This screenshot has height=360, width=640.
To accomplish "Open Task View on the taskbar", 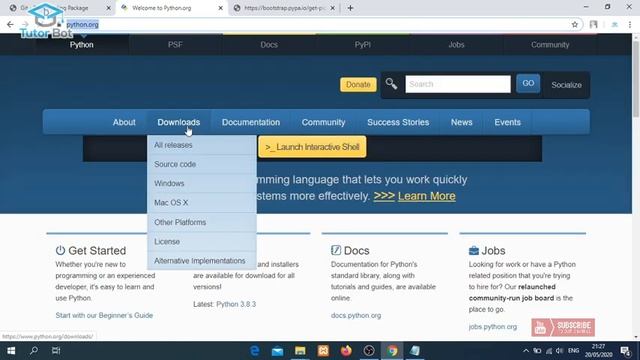I will tap(56, 351).
